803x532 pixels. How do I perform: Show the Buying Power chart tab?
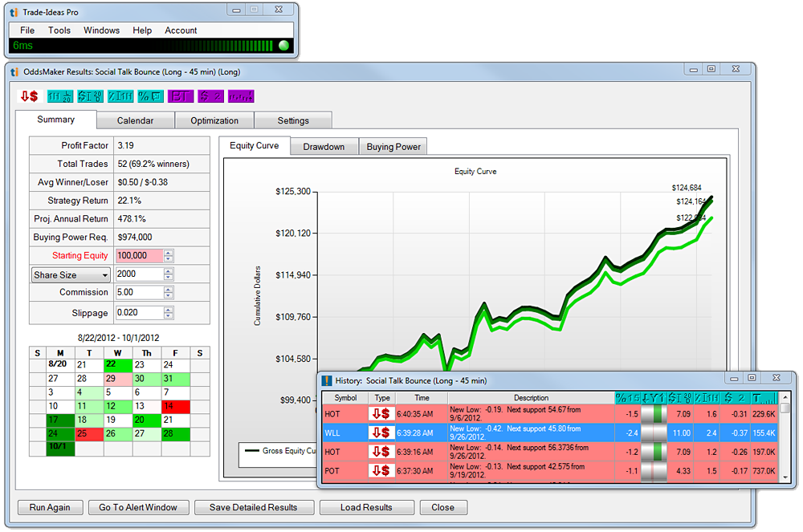pos(393,147)
